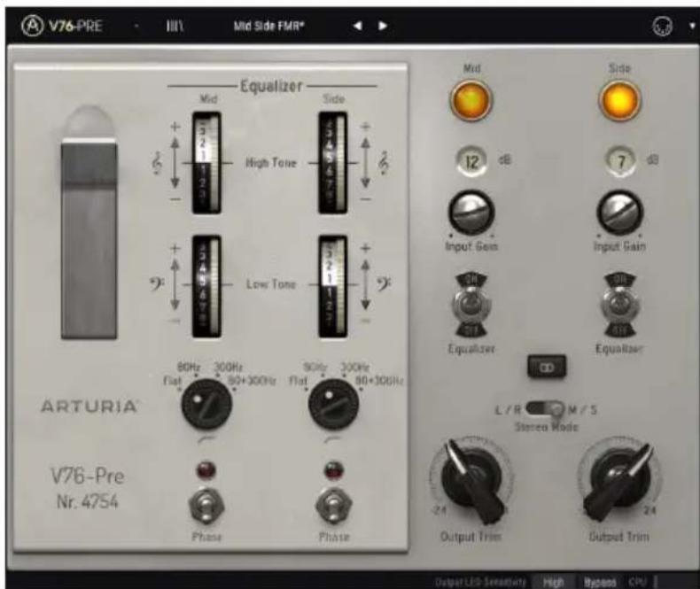Click the Side orange level lamp
Viewport: 700px width, 589px height.
click(619, 101)
